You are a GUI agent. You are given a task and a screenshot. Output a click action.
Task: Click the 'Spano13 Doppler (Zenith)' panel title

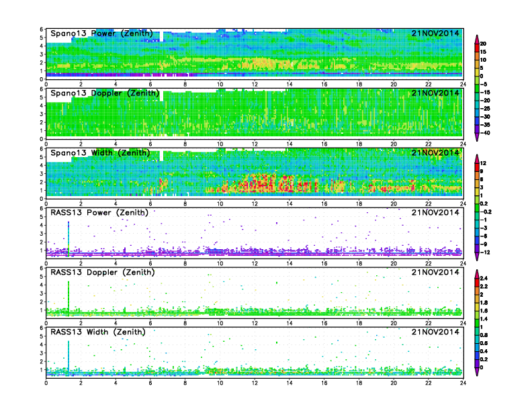[105, 93]
